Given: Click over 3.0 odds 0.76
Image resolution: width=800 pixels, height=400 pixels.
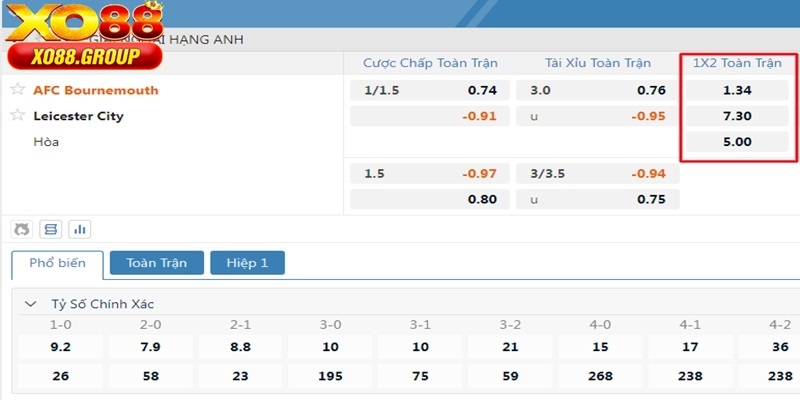Looking at the screenshot, I should pos(651,90).
